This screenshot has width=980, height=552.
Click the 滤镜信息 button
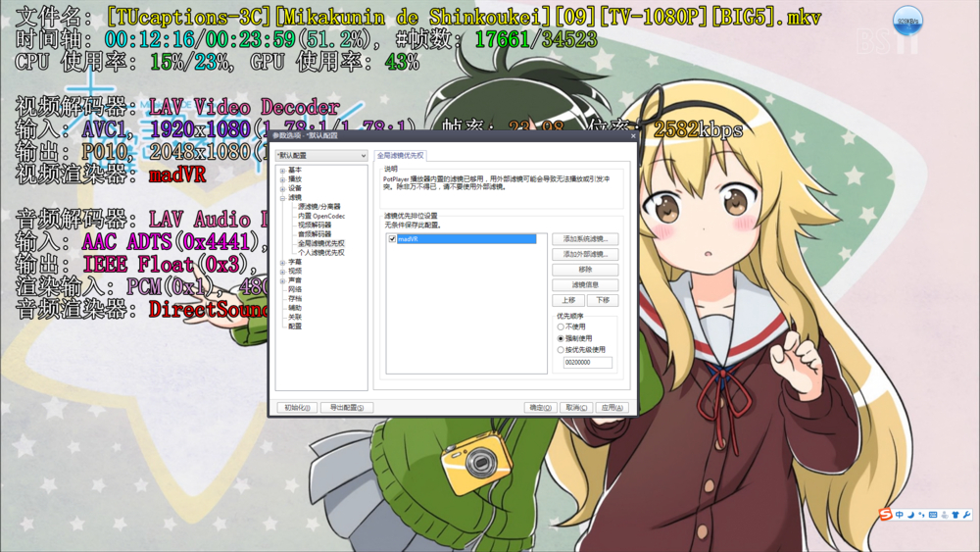pyautogui.click(x=585, y=285)
